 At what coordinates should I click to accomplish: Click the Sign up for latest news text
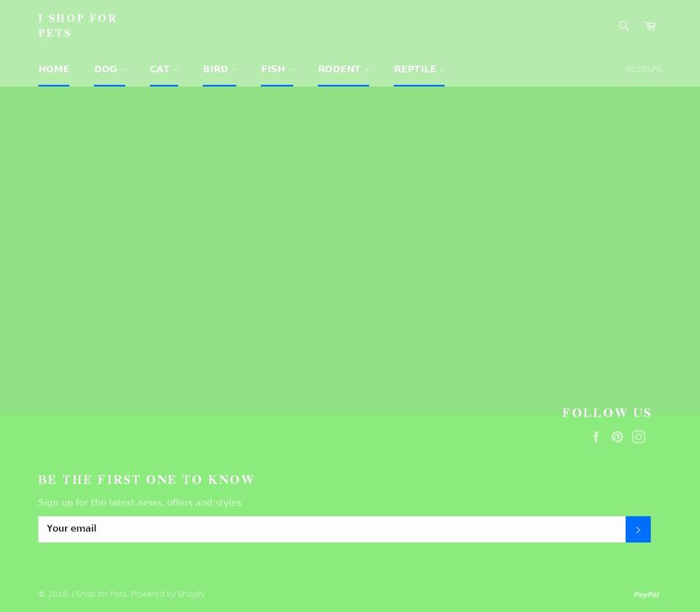click(140, 503)
